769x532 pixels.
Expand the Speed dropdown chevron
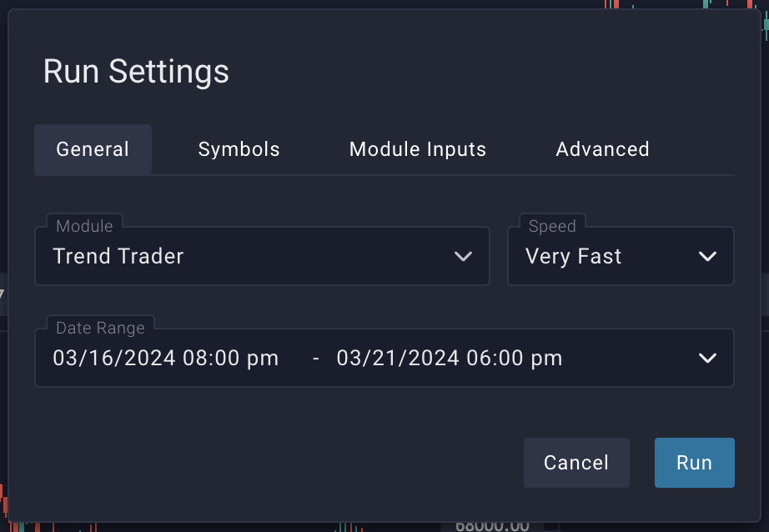coord(707,257)
